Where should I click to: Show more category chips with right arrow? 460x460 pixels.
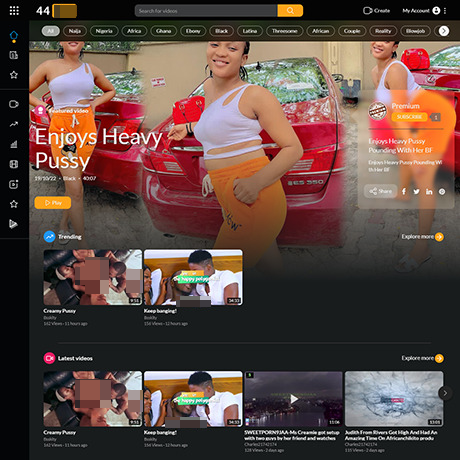click(444, 31)
